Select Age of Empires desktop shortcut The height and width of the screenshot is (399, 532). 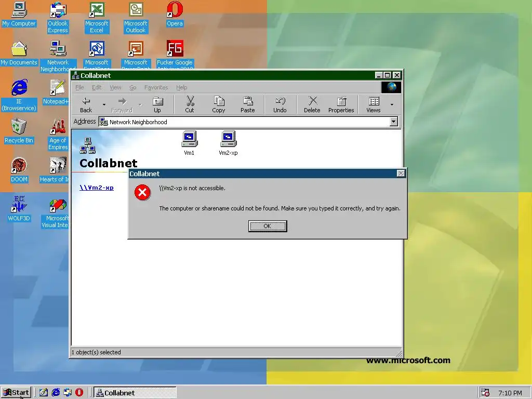point(58,135)
